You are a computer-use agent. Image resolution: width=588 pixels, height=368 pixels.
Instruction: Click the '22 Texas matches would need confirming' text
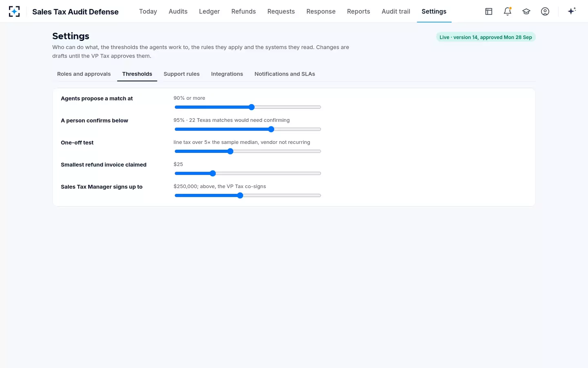(x=239, y=120)
